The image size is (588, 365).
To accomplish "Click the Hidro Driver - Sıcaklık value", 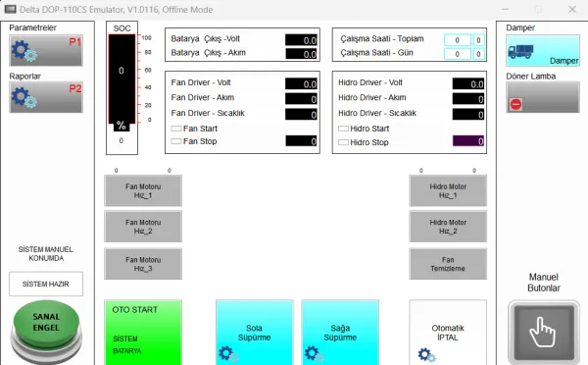I will [x=468, y=114].
